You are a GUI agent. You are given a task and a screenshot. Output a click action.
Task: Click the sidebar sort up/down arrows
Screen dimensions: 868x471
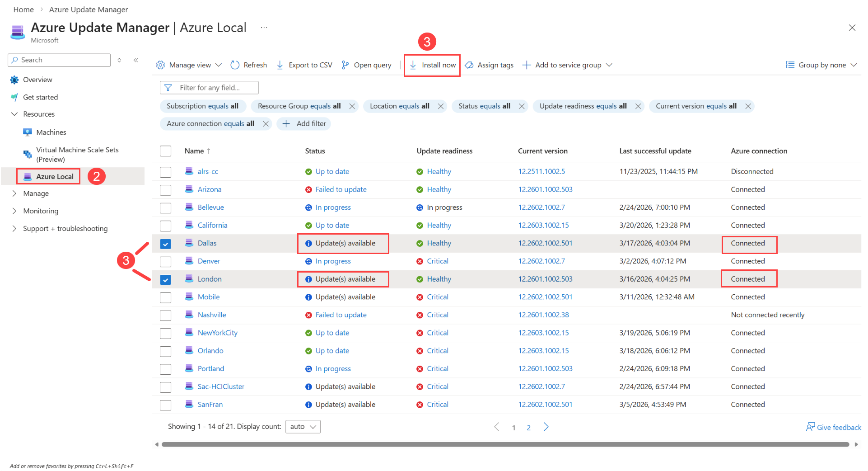(119, 60)
